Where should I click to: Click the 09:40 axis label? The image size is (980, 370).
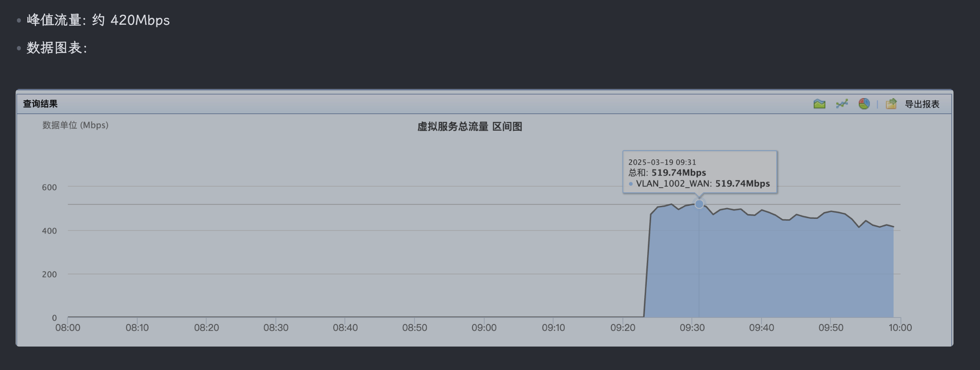(x=761, y=328)
